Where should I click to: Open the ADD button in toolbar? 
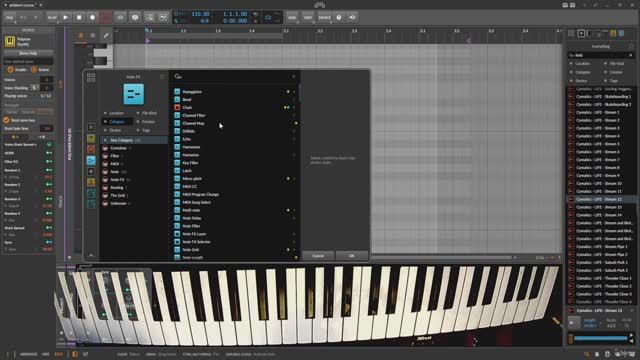point(291,18)
